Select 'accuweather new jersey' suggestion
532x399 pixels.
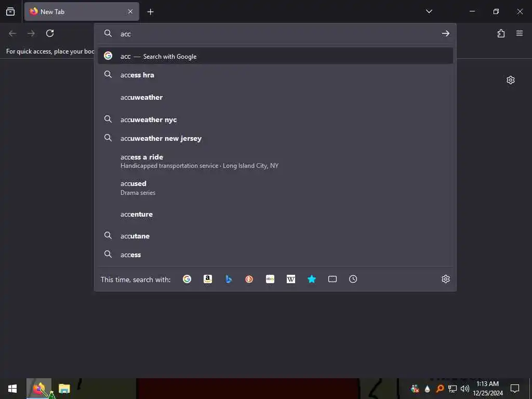(x=275, y=138)
